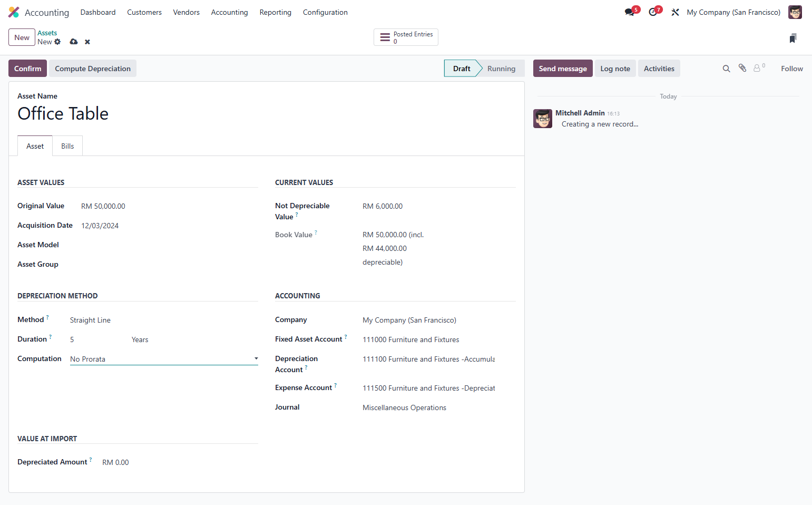Open the discuss messages icon
Image resolution: width=812 pixels, height=505 pixels.
(630, 12)
